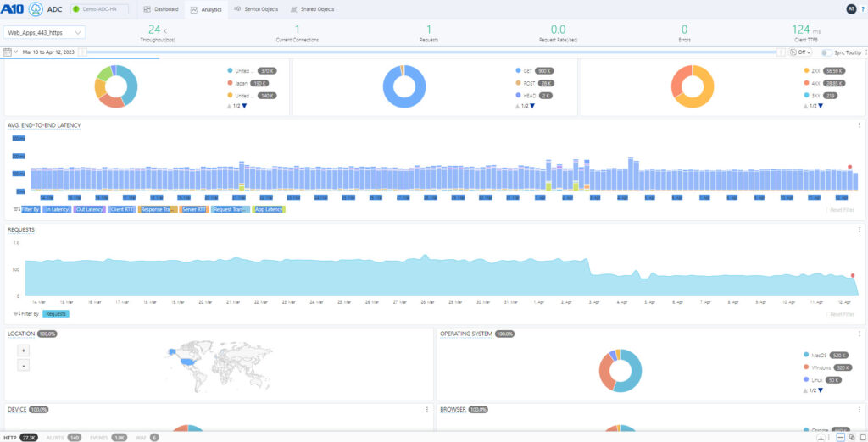The height and width of the screenshot is (442, 868).
Task: Toggle the App Latency series filter
Action: pos(269,210)
